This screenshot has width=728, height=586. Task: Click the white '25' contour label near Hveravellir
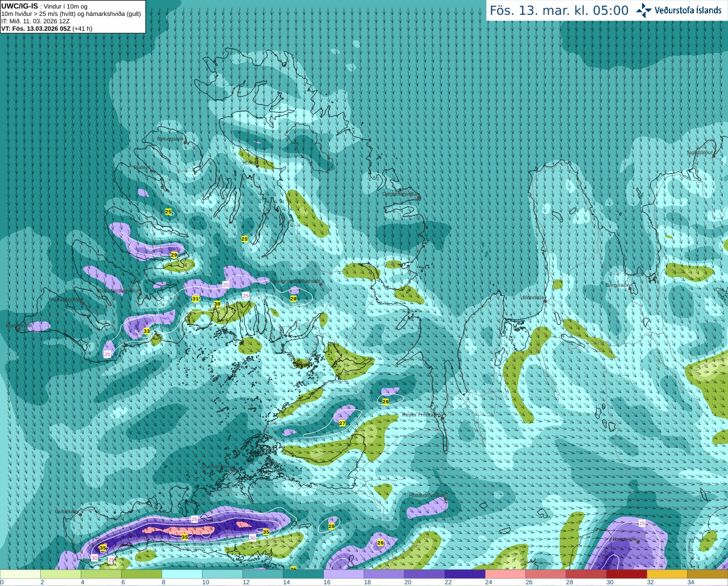pyautogui.click(x=642, y=523)
